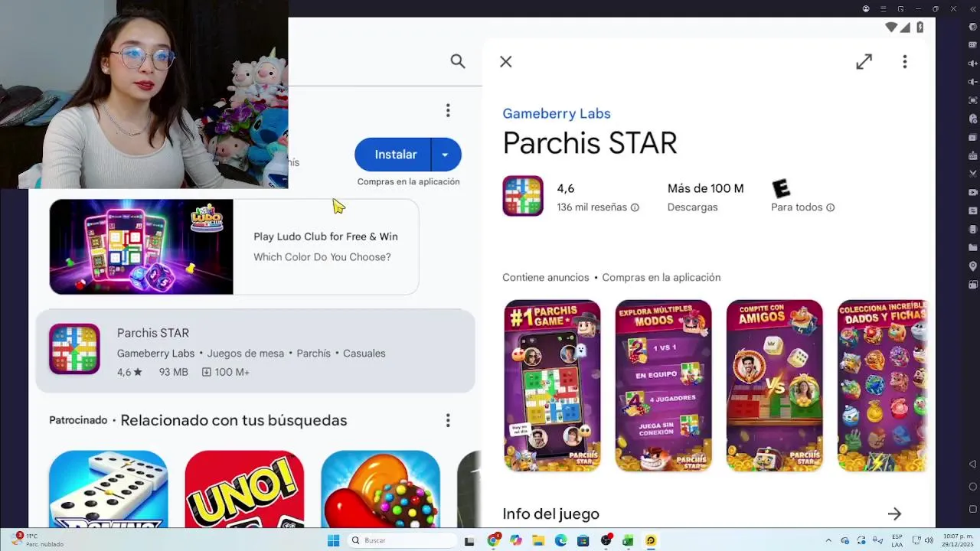980x551 pixels.
Task: Tap the search magnifier icon
Action: (458, 61)
